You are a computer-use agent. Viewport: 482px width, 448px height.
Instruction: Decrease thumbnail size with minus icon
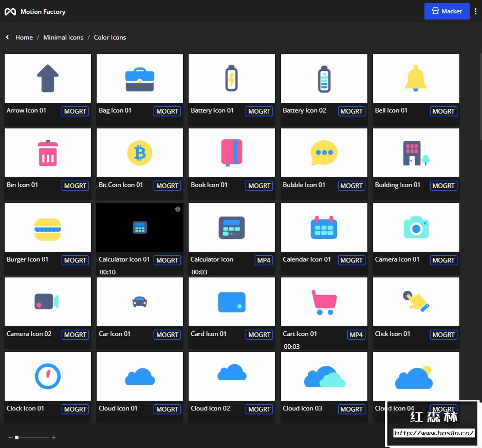(10, 437)
